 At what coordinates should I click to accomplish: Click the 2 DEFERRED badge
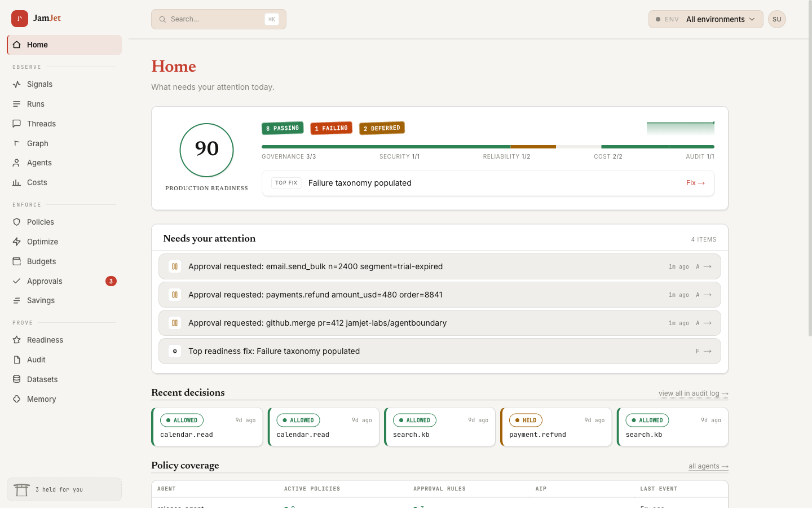pos(382,128)
